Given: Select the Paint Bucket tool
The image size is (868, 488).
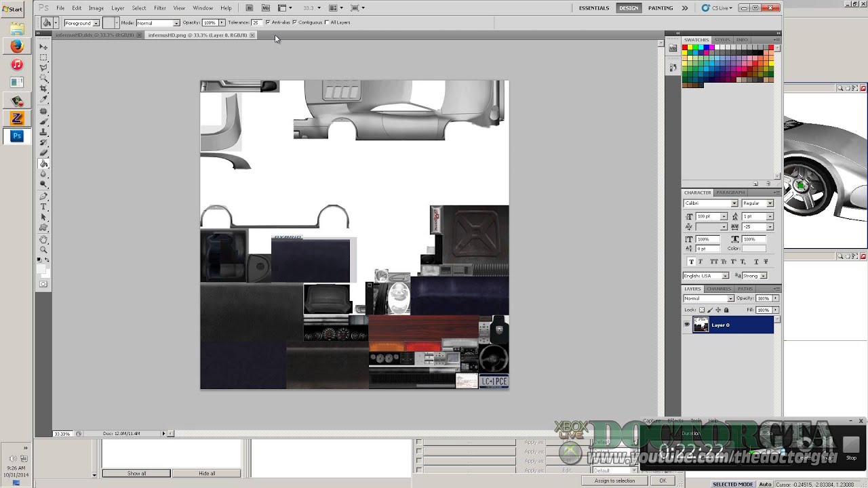Looking at the screenshot, I should pyautogui.click(x=43, y=163).
